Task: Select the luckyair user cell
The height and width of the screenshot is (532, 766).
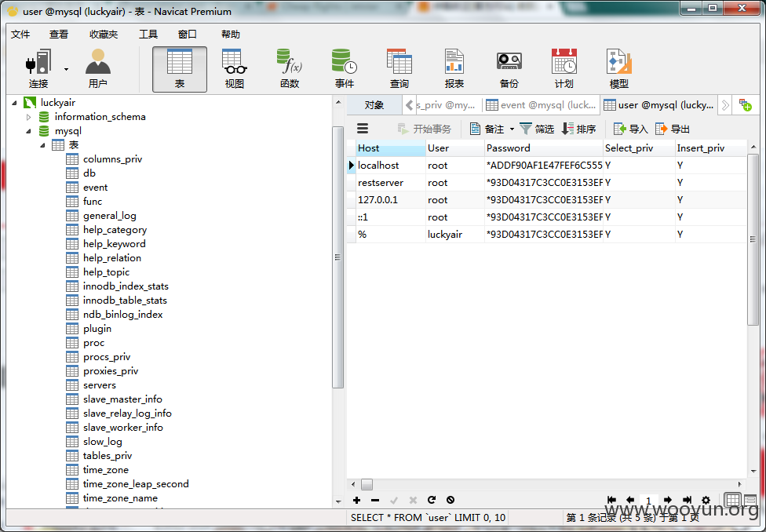Action: tap(455, 235)
